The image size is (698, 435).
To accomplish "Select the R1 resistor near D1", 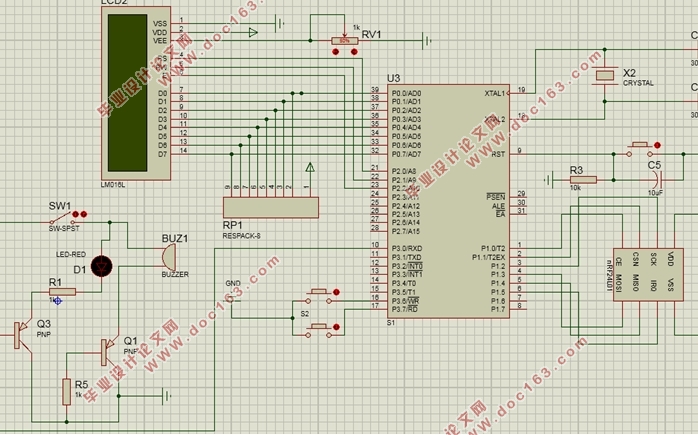I will (60, 294).
